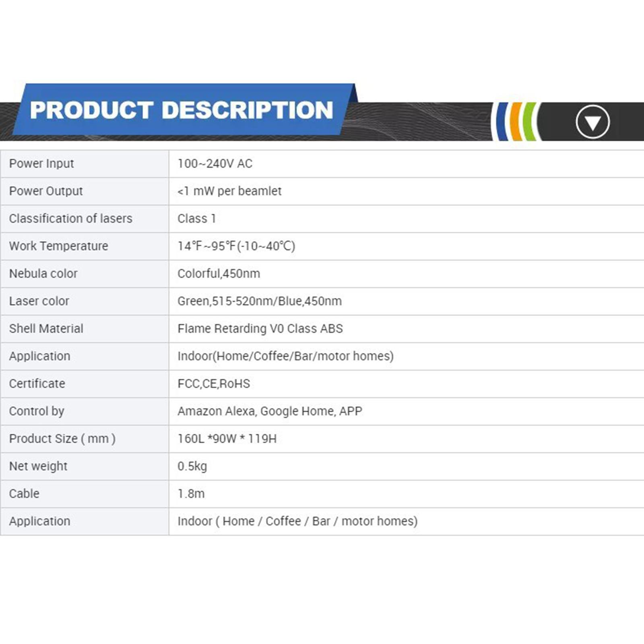The height and width of the screenshot is (644, 644).
Task: Click the 0.5kg net weight value
Action: (x=192, y=466)
